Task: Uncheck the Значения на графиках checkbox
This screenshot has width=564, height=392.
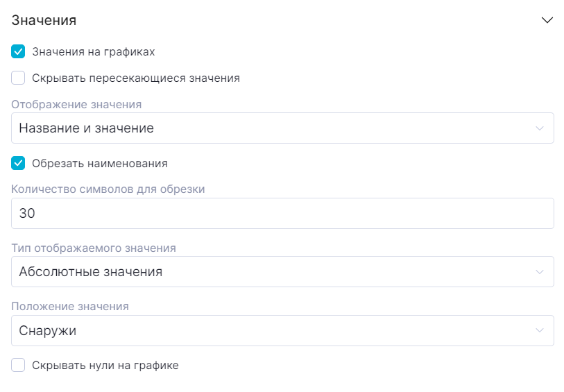Action: click(19, 52)
